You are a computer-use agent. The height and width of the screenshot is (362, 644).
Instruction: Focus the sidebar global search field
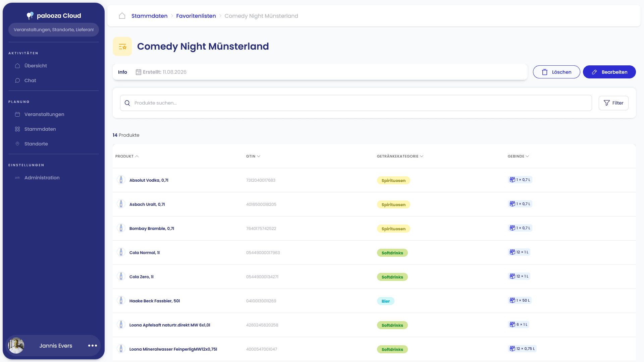click(x=54, y=29)
